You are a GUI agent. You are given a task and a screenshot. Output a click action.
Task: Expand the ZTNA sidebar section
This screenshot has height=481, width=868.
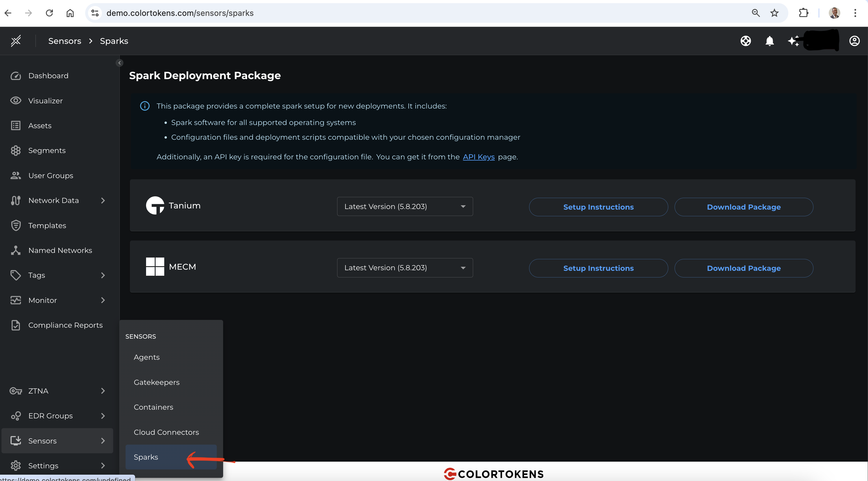pyautogui.click(x=103, y=391)
